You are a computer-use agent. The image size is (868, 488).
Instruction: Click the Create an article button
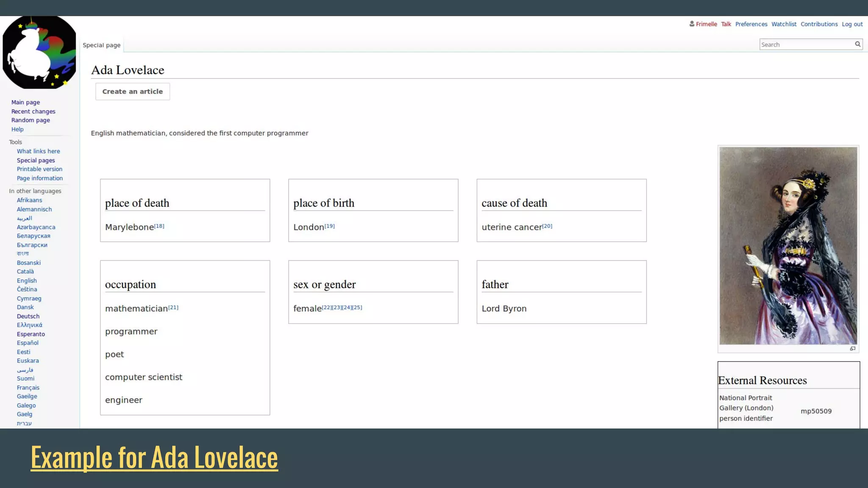133,91
